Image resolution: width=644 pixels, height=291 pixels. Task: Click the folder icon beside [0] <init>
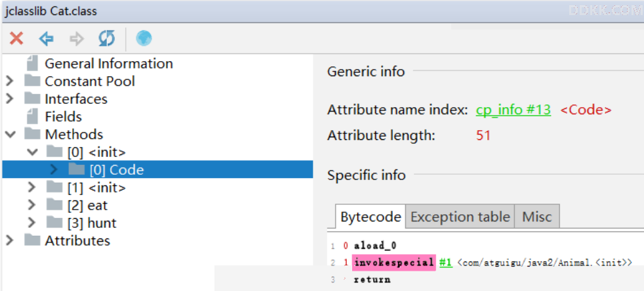[54, 152]
